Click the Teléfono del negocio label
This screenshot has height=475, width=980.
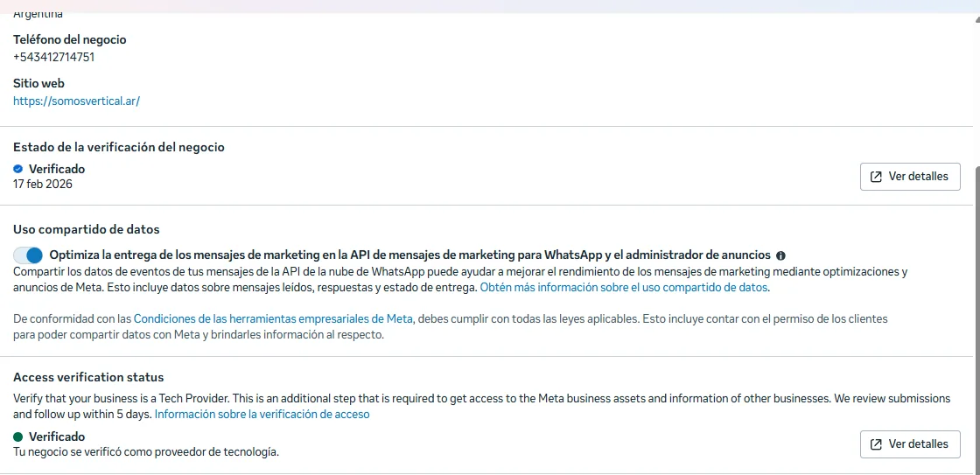click(69, 39)
